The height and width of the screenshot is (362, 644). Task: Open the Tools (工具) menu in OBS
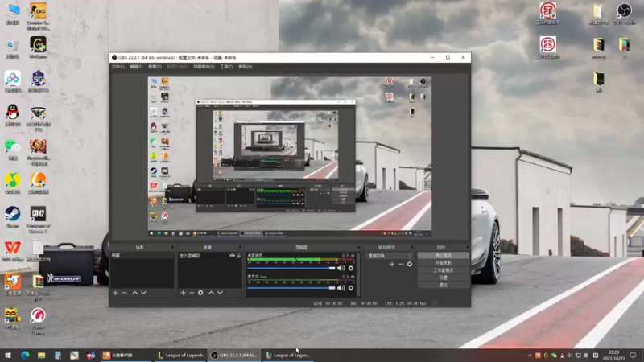pyautogui.click(x=226, y=67)
